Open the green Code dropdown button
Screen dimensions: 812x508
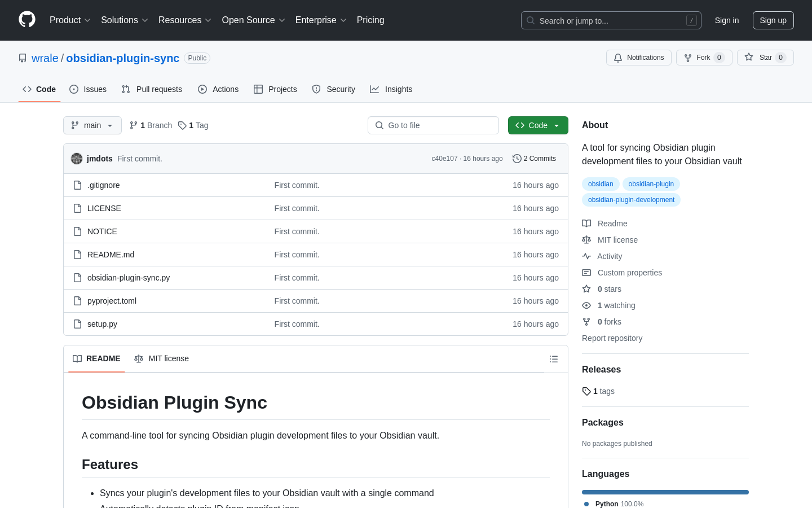point(538,125)
